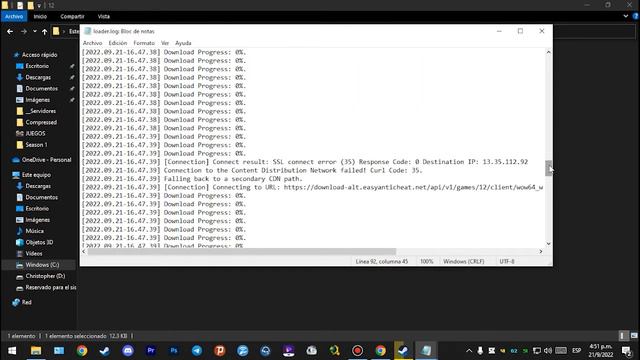Open Vista tab in File Explorer
The height and width of the screenshot is (360, 640).
tap(104, 16)
